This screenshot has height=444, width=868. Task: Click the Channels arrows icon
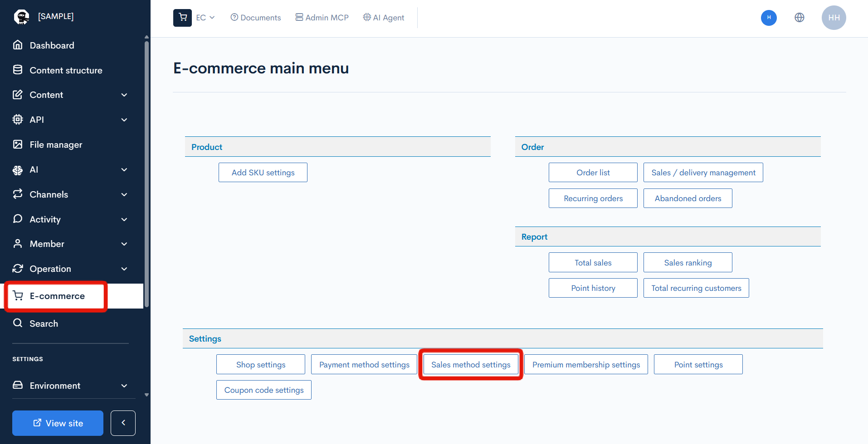[x=18, y=194]
